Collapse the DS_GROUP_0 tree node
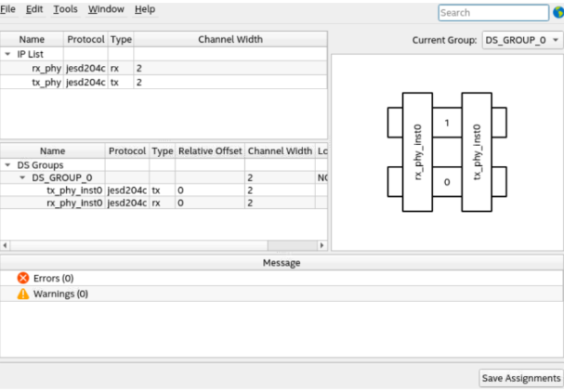The width and height of the screenshot is (564, 392). click(x=23, y=176)
